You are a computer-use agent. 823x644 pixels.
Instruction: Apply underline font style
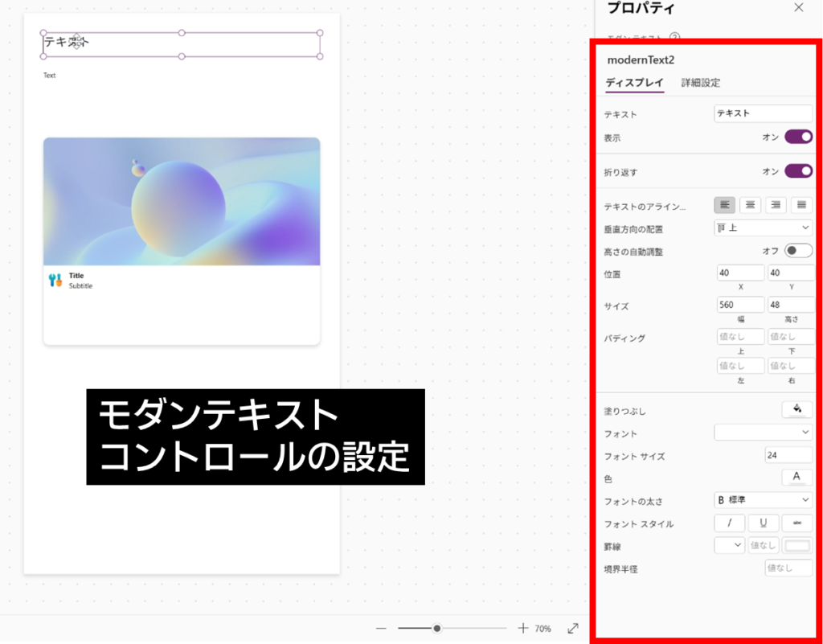(764, 523)
